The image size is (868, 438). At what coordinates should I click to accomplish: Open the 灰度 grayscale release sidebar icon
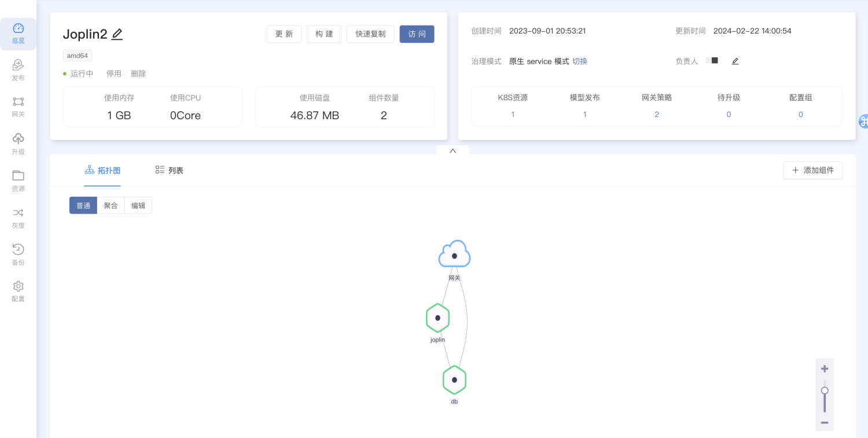pyautogui.click(x=18, y=212)
